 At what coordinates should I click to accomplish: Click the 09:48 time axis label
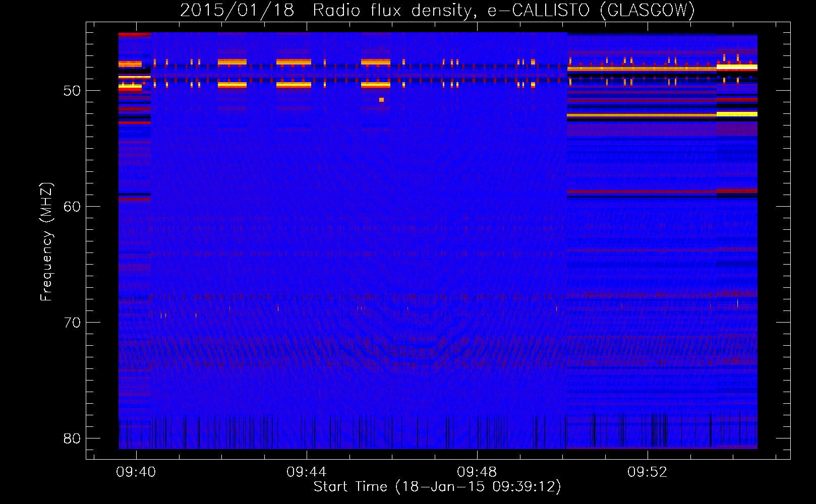point(477,472)
